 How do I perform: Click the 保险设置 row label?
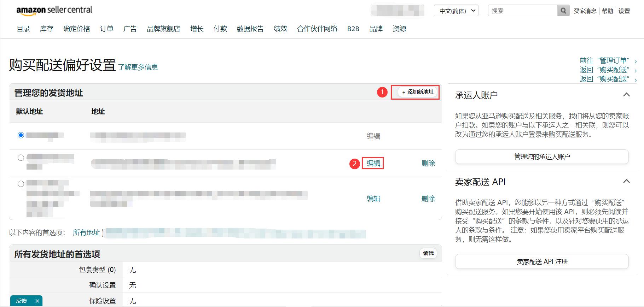pos(103,301)
